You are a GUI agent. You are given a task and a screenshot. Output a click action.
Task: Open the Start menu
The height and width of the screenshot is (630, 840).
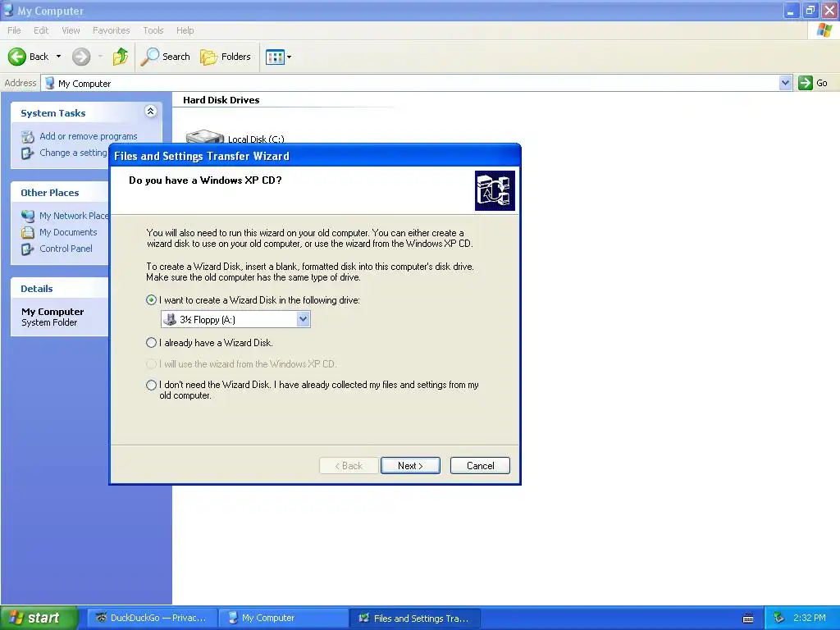[39, 619]
